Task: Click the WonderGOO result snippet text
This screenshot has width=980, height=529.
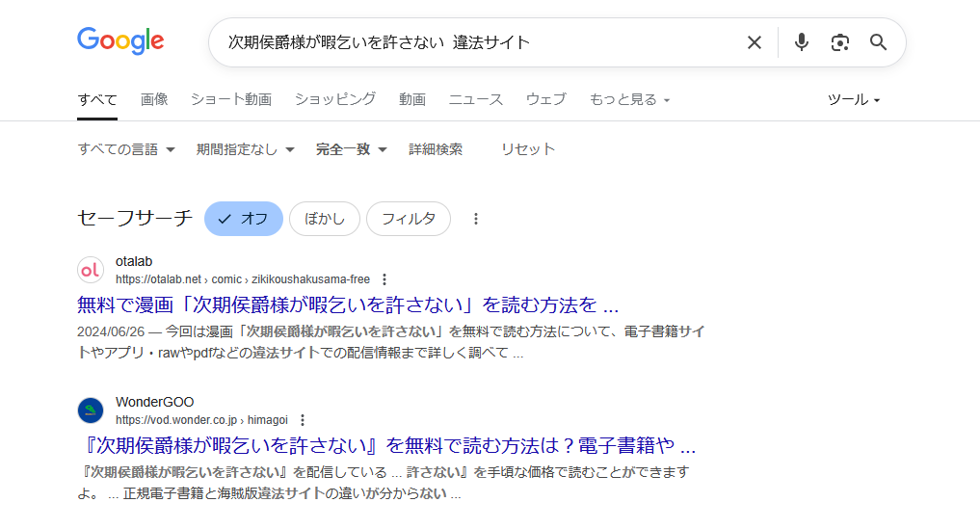Action: tap(384, 483)
